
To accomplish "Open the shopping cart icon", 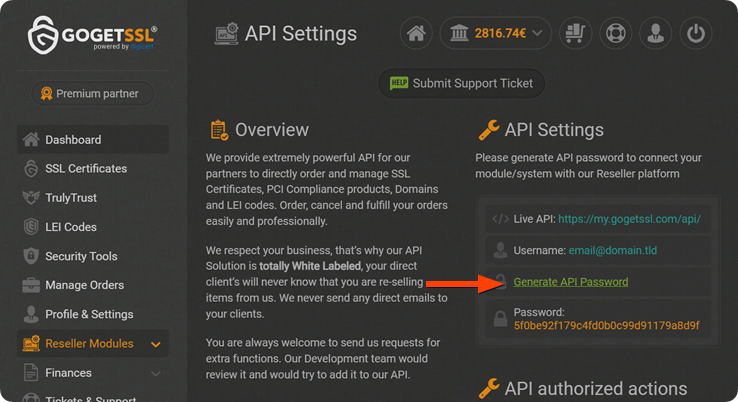I will (575, 33).
